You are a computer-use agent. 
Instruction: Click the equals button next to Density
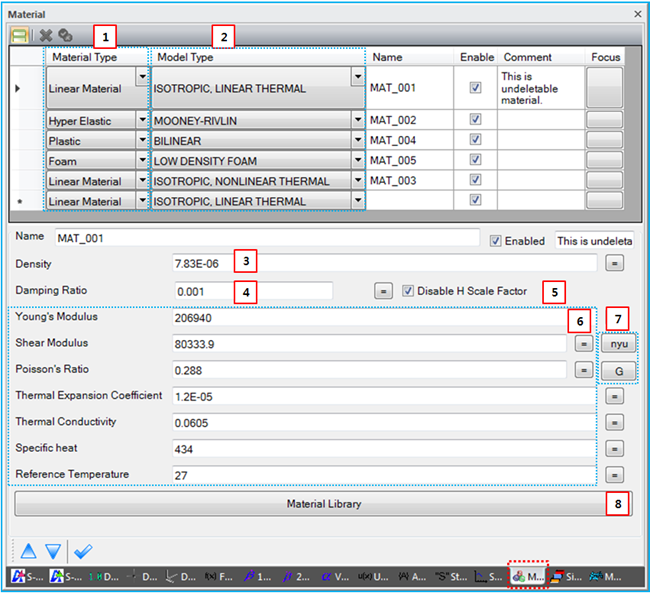click(614, 263)
